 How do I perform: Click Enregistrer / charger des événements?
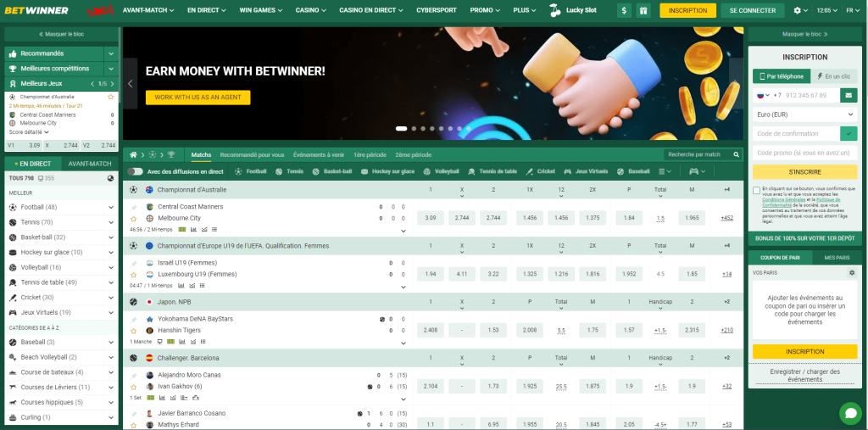point(805,375)
